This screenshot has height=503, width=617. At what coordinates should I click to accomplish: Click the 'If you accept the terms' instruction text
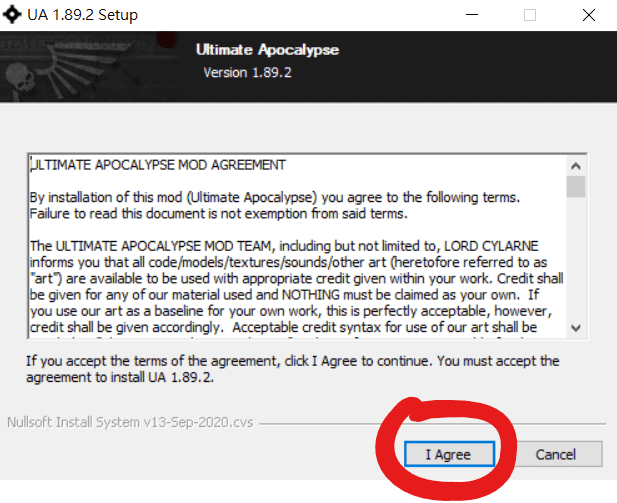click(x=293, y=369)
